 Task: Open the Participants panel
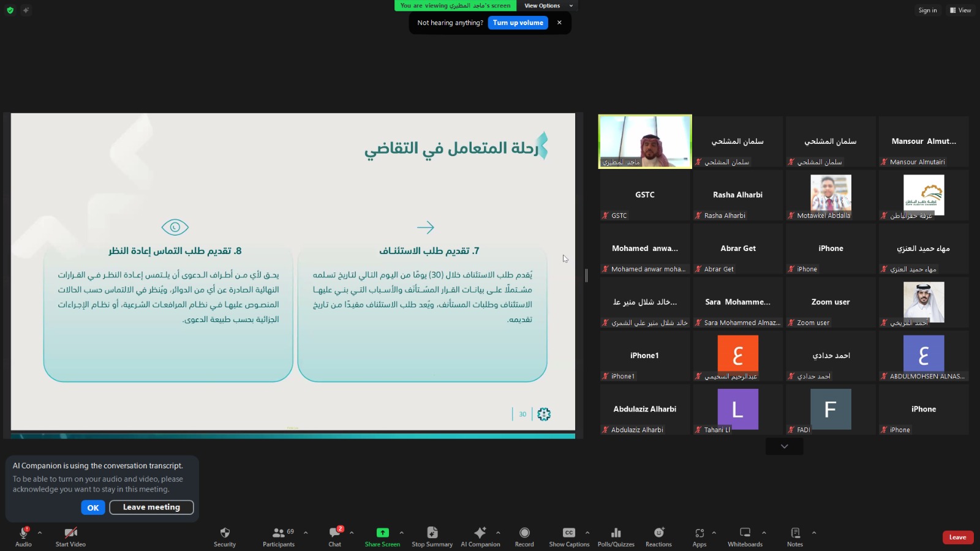click(x=279, y=533)
